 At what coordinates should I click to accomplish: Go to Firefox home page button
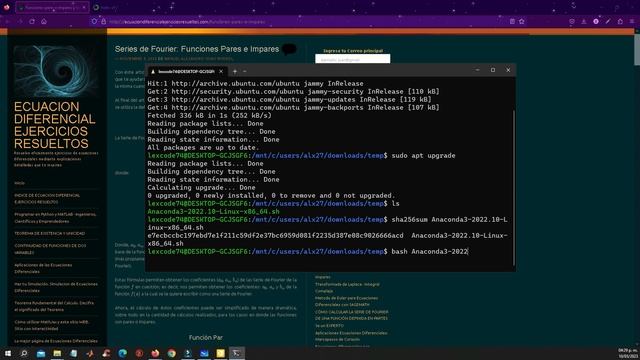44,22
